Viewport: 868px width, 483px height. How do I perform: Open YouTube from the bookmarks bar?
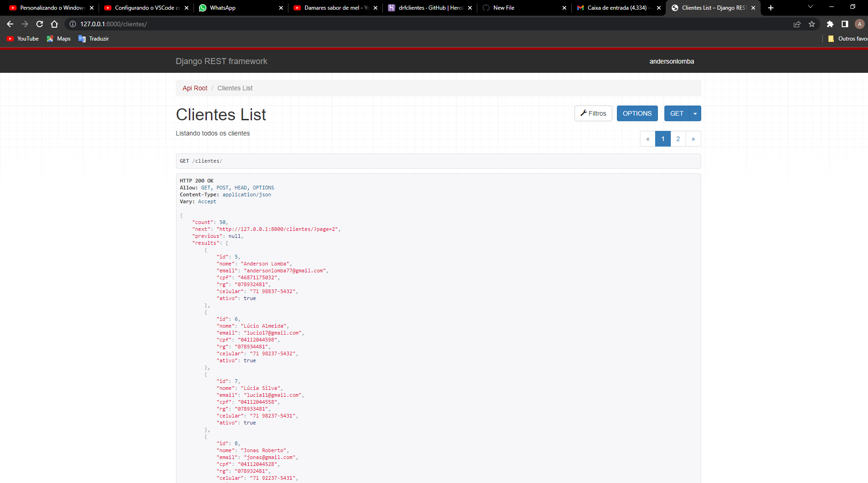23,39
